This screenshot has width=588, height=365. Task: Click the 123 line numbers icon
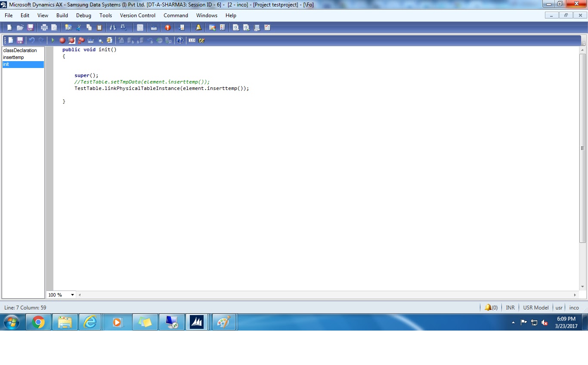click(191, 40)
